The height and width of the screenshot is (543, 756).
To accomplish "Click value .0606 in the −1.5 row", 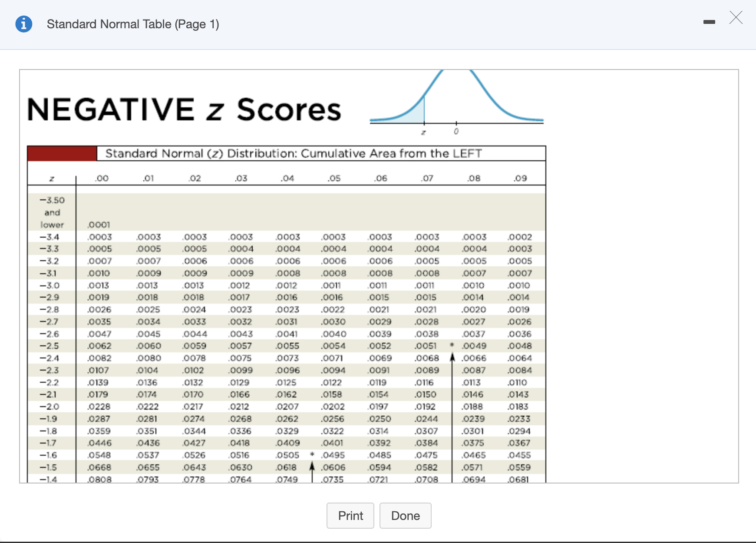I will 333,467.
